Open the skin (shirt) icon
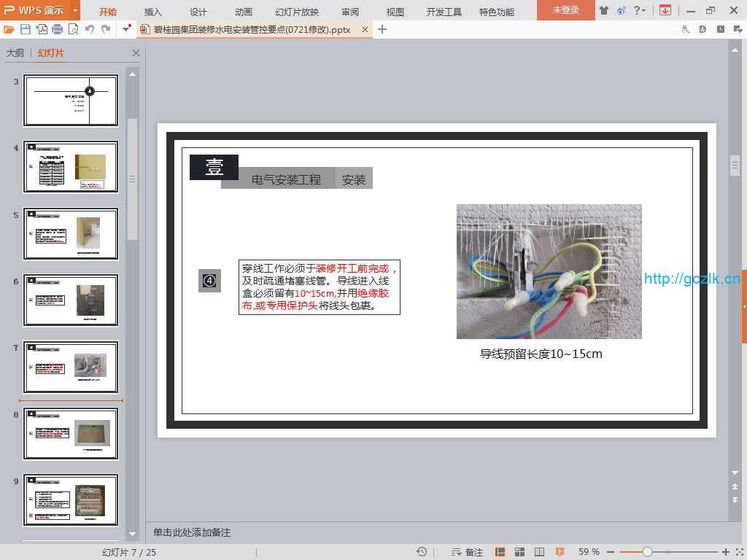Image resolution: width=747 pixels, height=560 pixels. (604, 10)
